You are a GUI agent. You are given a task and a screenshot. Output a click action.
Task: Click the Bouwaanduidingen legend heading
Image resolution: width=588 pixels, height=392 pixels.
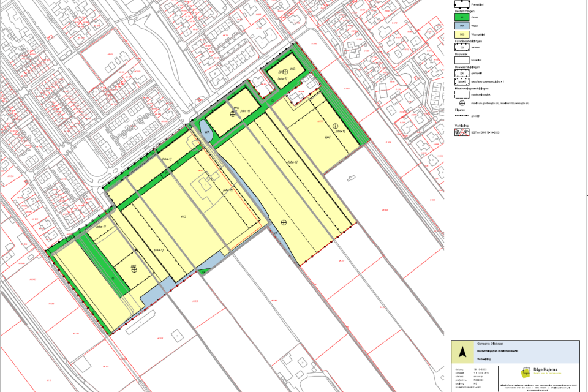[467, 67]
